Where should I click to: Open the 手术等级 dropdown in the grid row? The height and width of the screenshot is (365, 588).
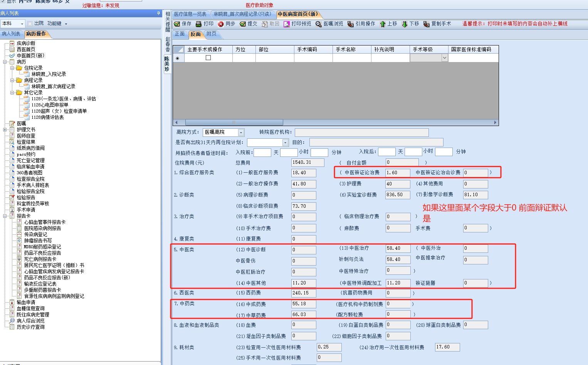[445, 58]
